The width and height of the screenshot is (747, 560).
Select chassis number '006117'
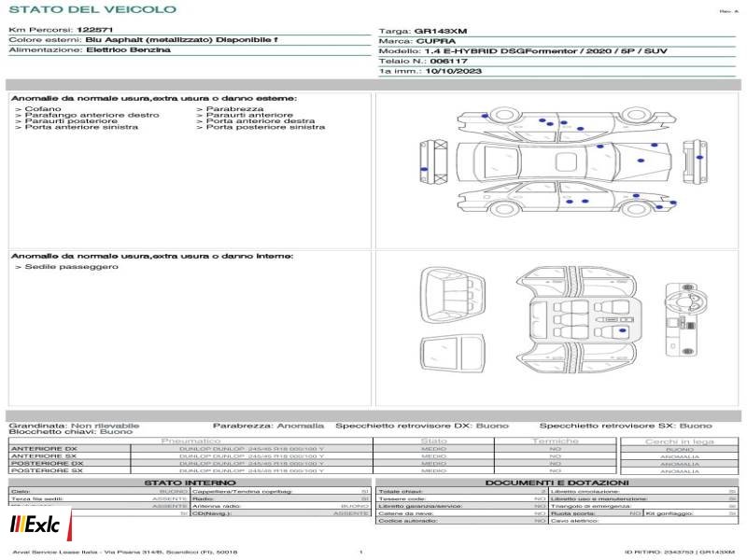[448, 61]
